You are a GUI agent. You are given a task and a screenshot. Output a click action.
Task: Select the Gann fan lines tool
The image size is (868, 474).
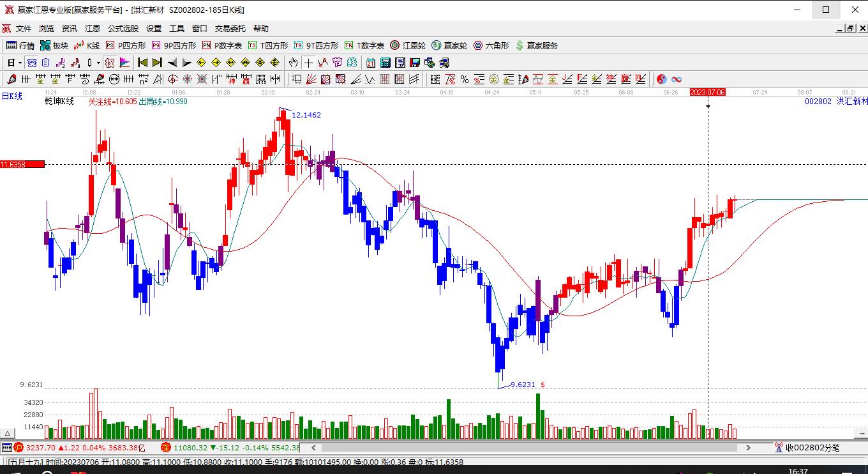(x=311, y=80)
